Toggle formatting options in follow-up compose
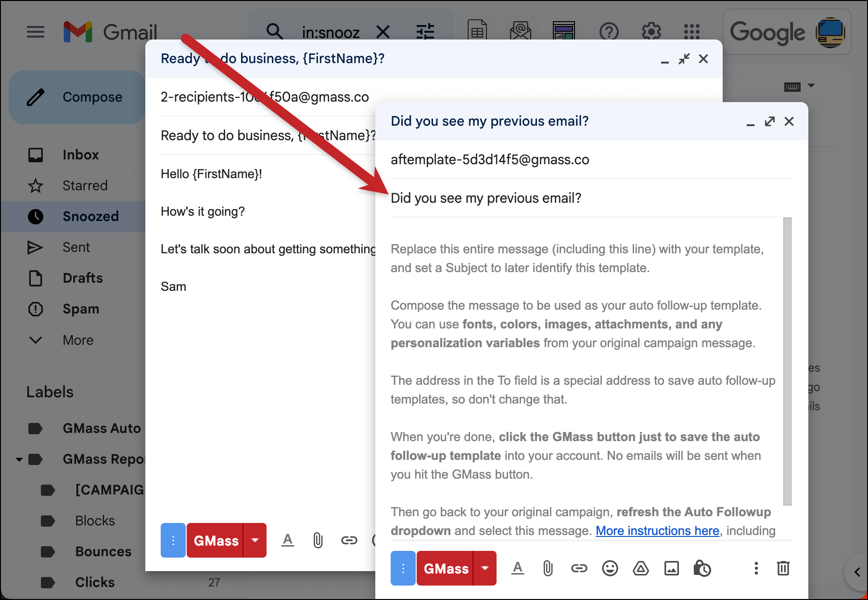The height and width of the screenshot is (600, 868). [518, 568]
